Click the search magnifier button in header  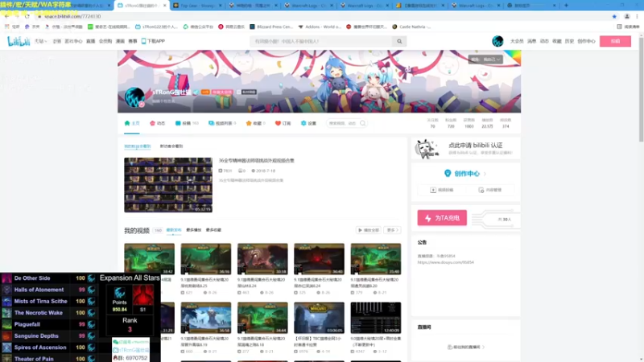[x=399, y=42]
